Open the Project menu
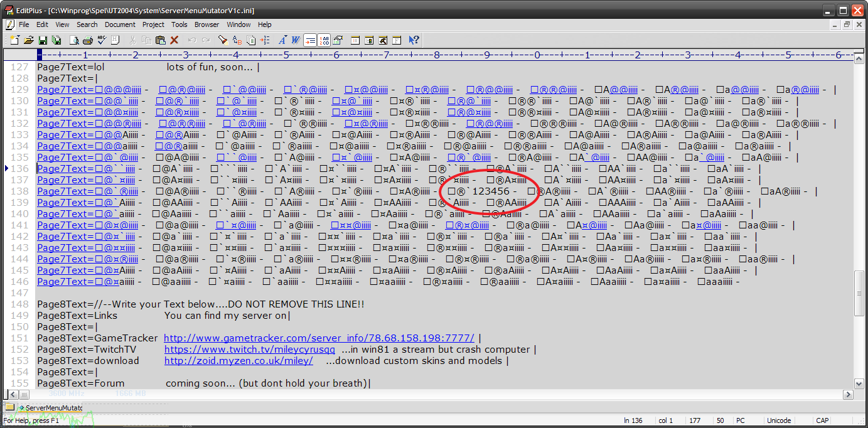 153,24
